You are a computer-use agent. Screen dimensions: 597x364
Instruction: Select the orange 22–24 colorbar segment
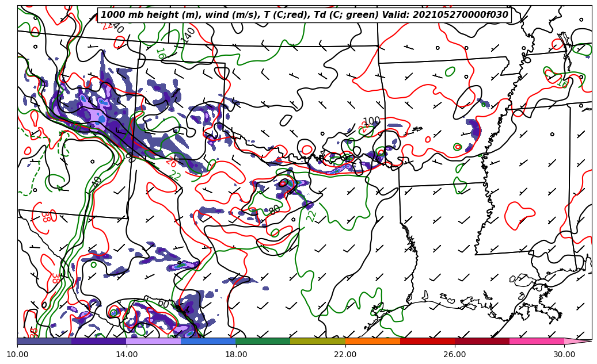pos(372,341)
